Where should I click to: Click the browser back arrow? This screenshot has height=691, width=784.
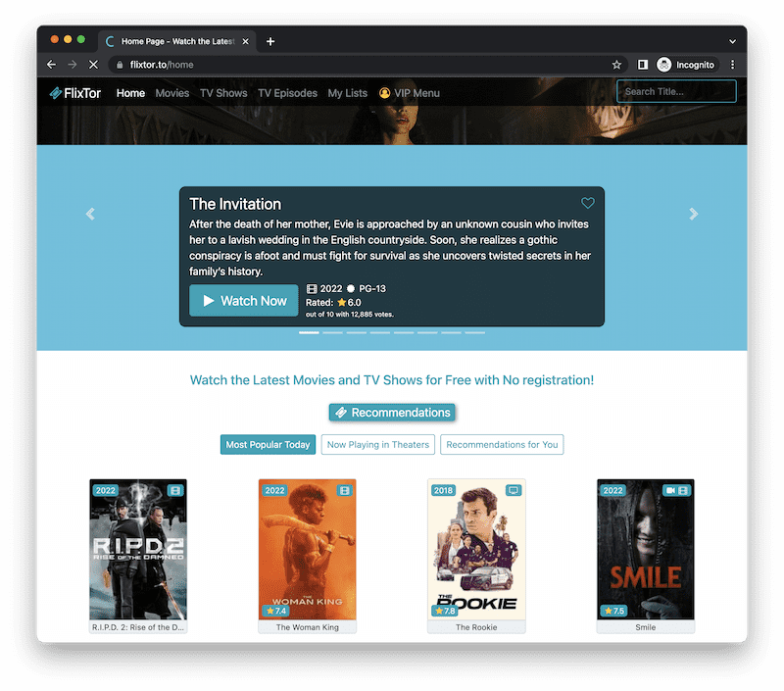[51, 65]
